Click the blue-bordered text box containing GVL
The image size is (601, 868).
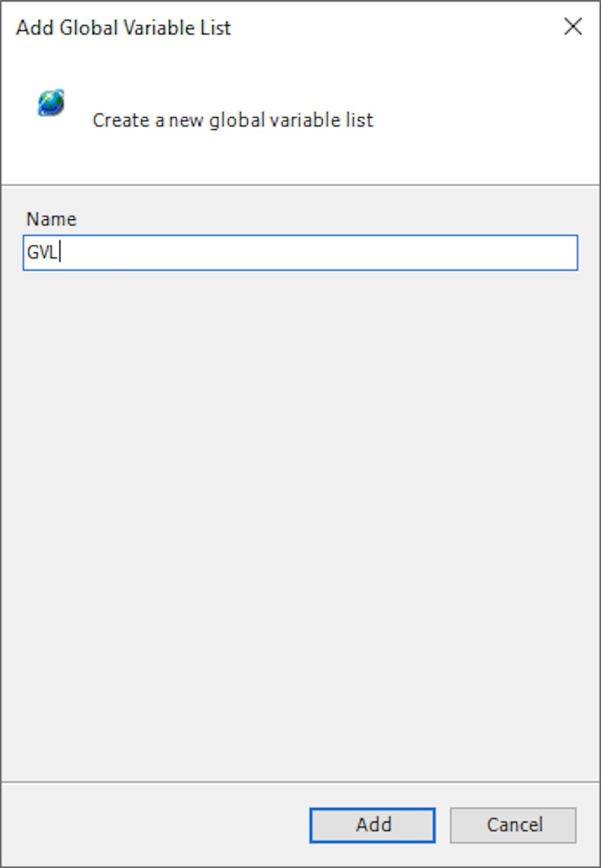[x=300, y=252]
